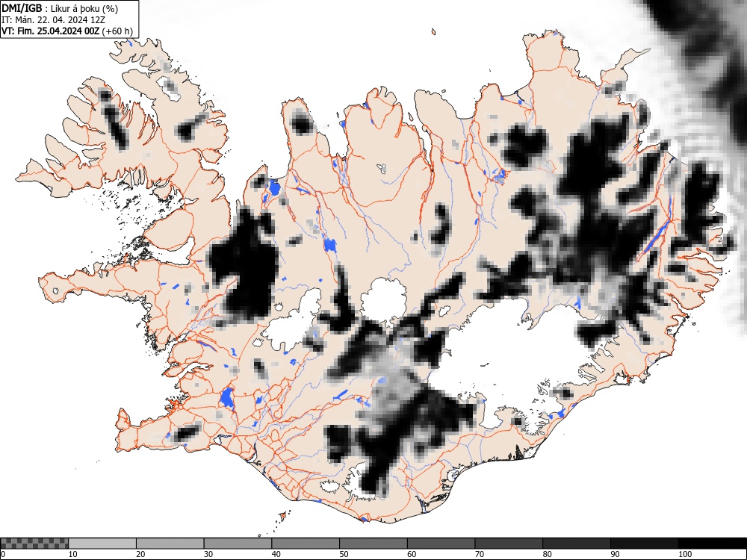Click the legend label '70'

coord(479,554)
